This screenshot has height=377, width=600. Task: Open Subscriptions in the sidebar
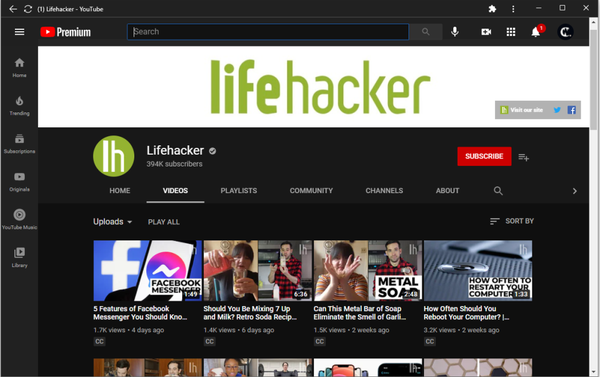point(20,144)
